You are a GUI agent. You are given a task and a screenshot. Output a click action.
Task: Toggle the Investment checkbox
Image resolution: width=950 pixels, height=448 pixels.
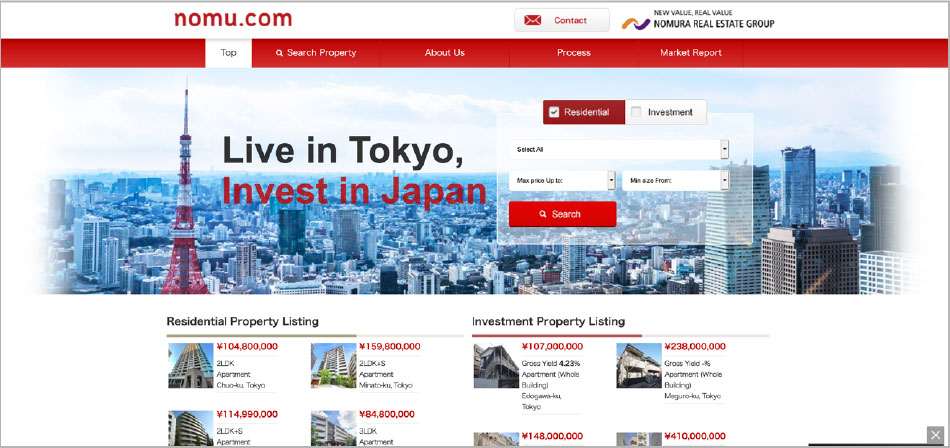click(636, 112)
